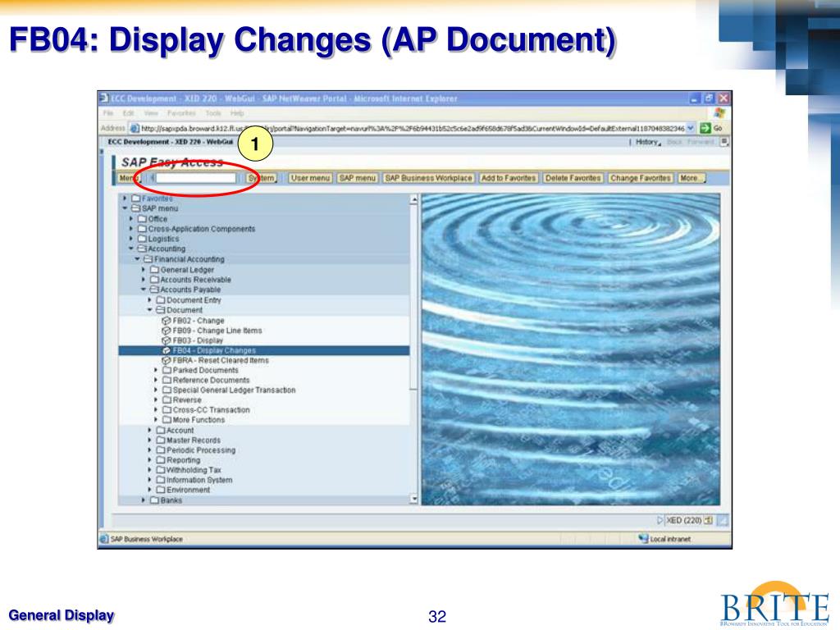Expand the Office folder
840x630 pixels.
[x=131, y=218]
